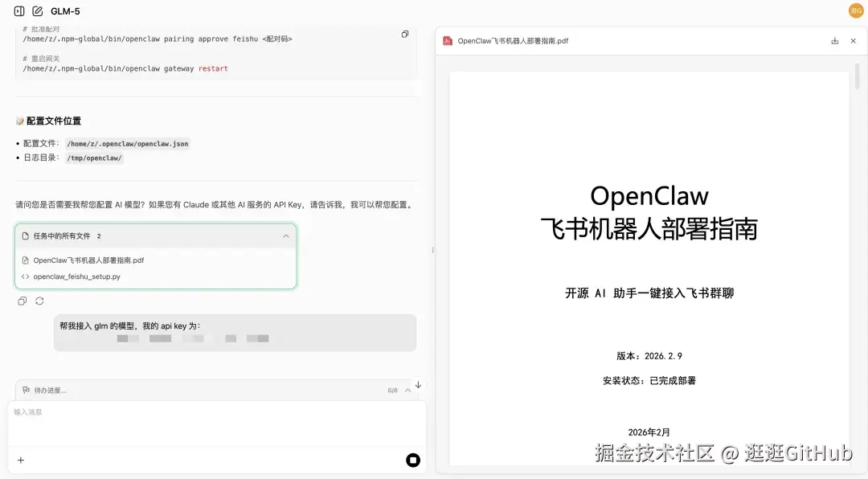Click the 版本:2026.2.9 line in PDF
868x479 pixels.
click(x=649, y=356)
